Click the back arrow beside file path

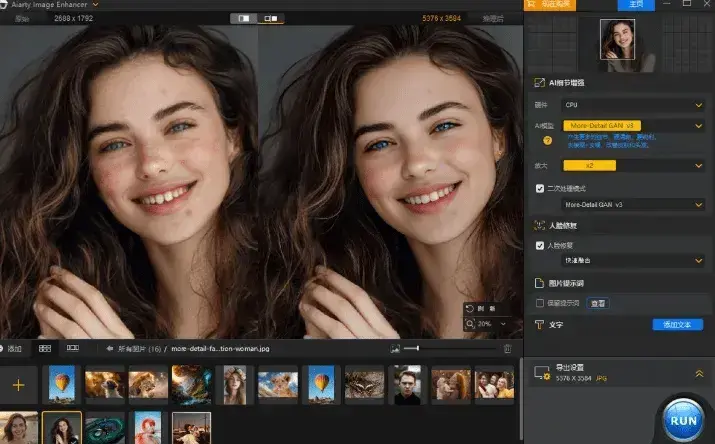tap(108, 348)
